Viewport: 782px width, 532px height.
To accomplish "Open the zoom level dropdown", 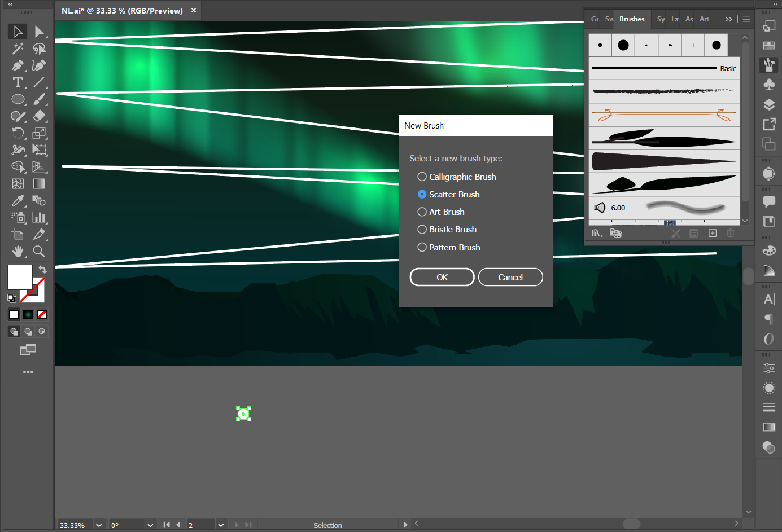I will (x=99, y=525).
